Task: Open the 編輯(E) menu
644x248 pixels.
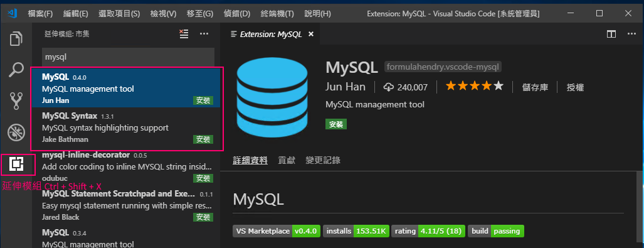Action: pos(76,14)
